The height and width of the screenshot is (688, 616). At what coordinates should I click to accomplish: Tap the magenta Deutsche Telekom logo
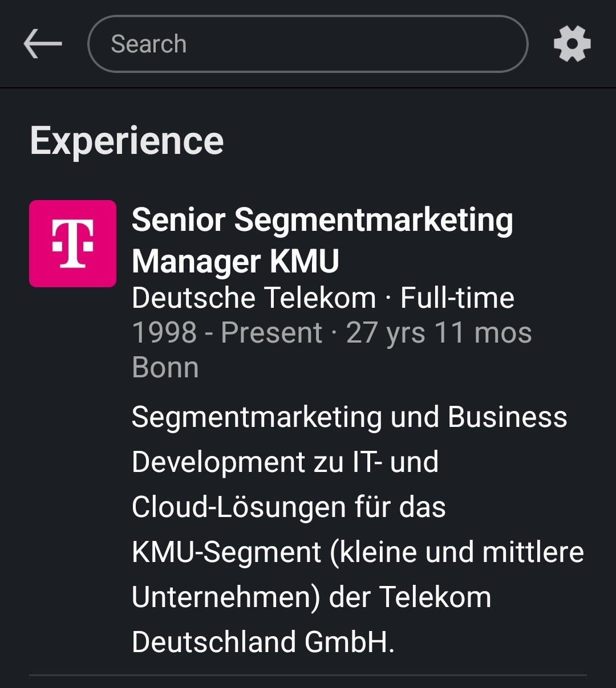pyautogui.click(x=72, y=243)
